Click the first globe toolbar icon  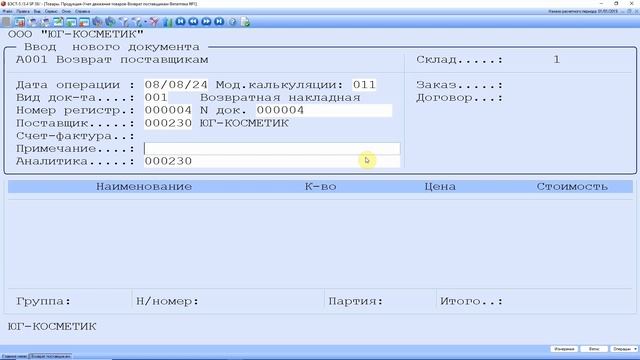pyautogui.click(x=97, y=22)
